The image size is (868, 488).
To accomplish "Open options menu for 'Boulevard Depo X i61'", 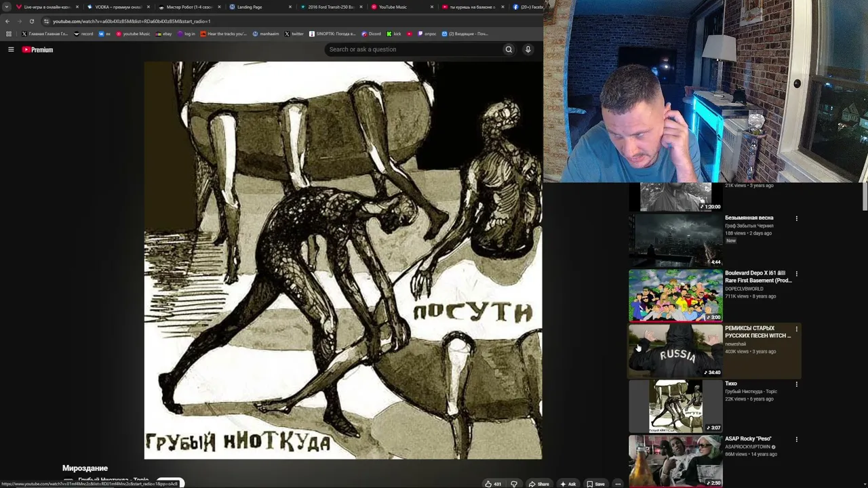I will click(797, 274).
